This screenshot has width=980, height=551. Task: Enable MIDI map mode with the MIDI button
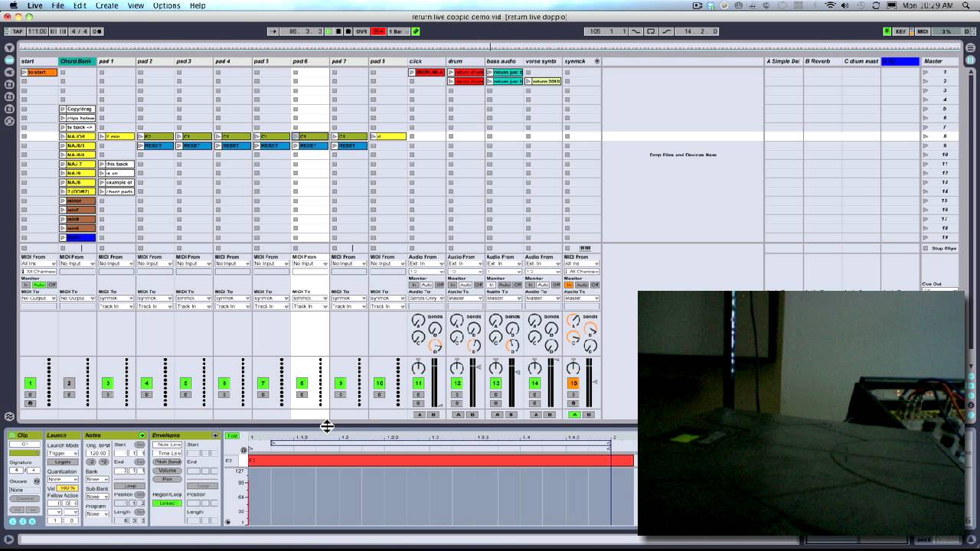(923, 31)
